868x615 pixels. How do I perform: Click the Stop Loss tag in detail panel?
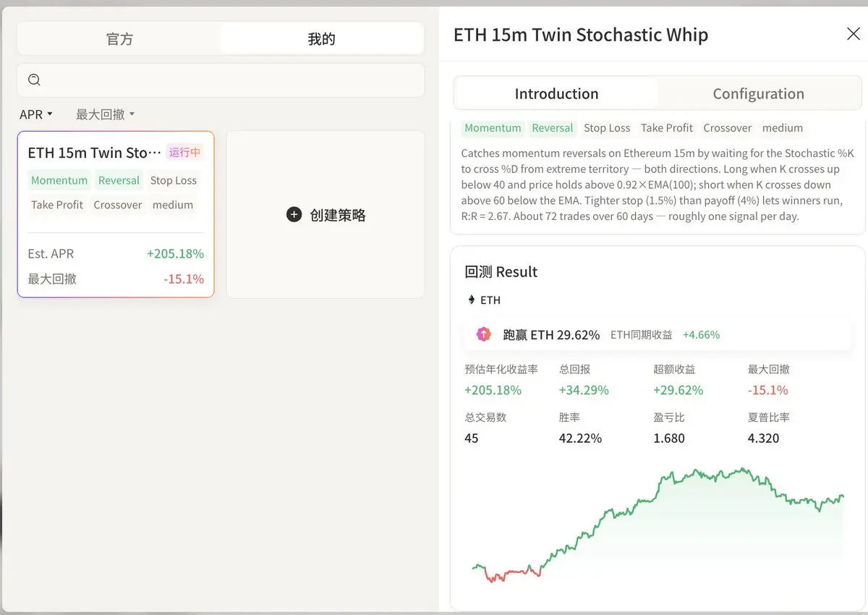[x=607, y=128]
